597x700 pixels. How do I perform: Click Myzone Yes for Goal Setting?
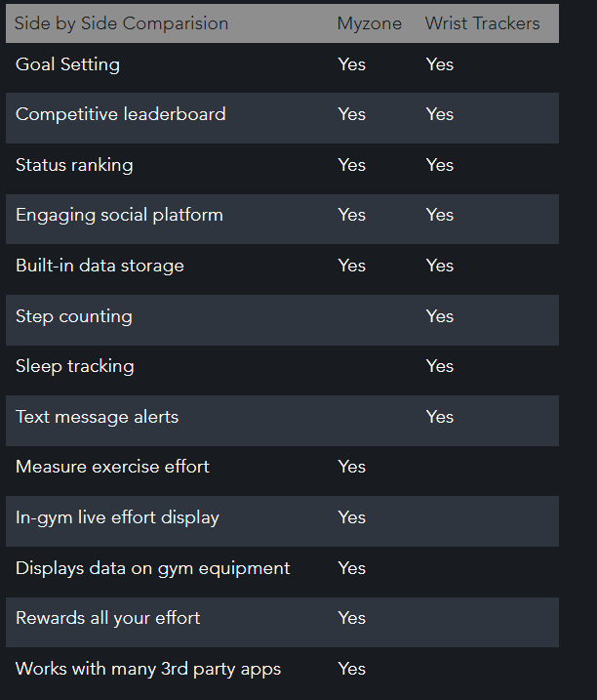[352, 64]
